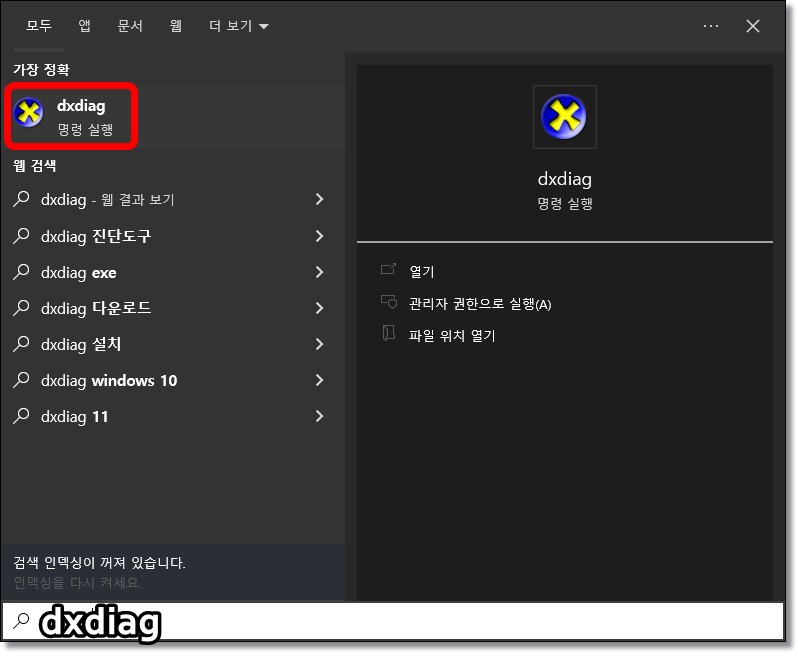Select the 모두 tab

click(39, 26)
